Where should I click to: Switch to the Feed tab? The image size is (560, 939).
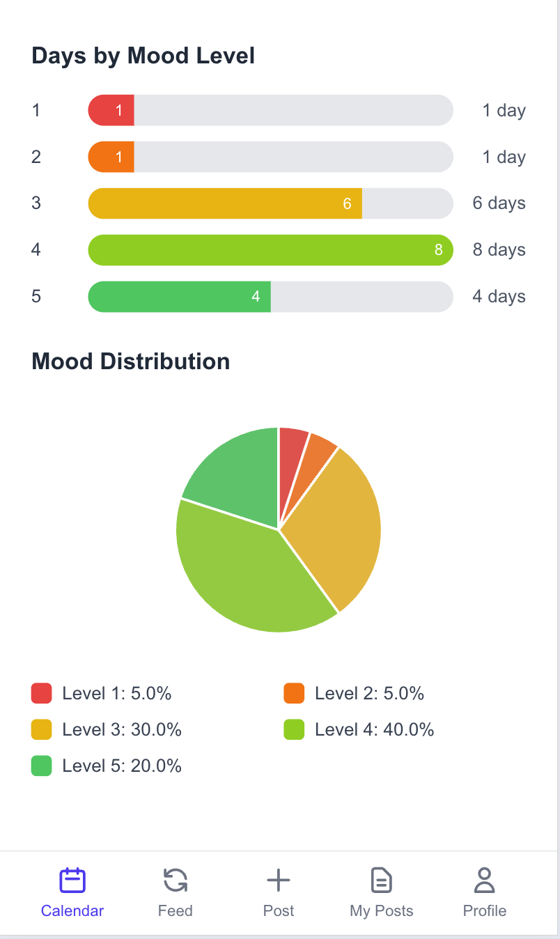(175, 910)
